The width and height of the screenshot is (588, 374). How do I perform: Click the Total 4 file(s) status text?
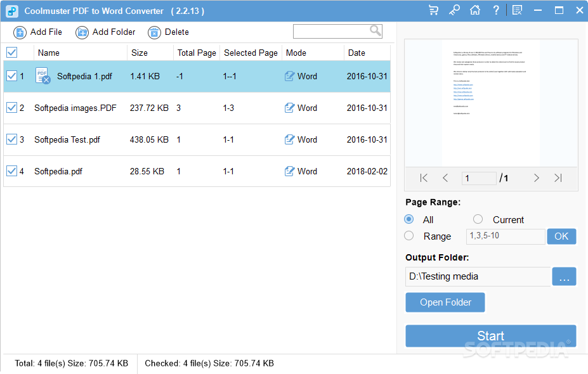pos(71,363)
